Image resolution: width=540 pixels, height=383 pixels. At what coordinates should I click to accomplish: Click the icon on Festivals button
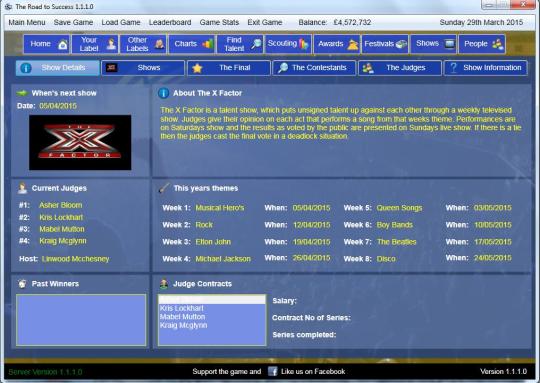point(401,44)
